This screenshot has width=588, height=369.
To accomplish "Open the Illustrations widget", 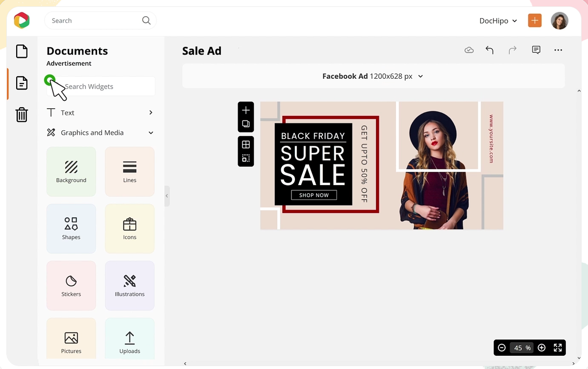I will [x=130, y=286].
